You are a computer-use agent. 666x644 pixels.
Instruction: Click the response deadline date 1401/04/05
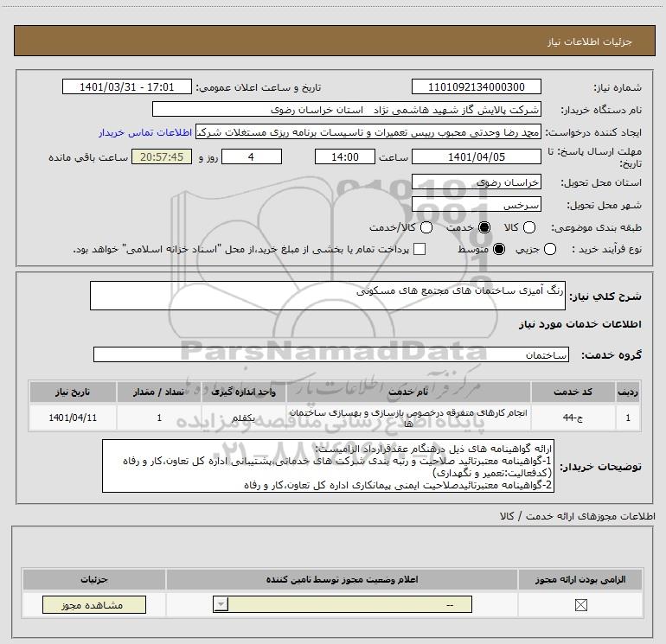[476, 156]
